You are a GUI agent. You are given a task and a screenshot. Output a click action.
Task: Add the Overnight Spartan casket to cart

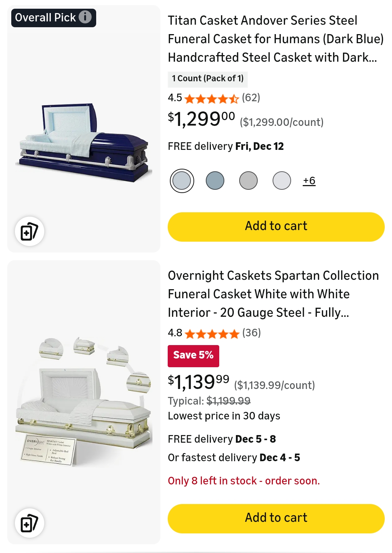[x=276, y=519]
